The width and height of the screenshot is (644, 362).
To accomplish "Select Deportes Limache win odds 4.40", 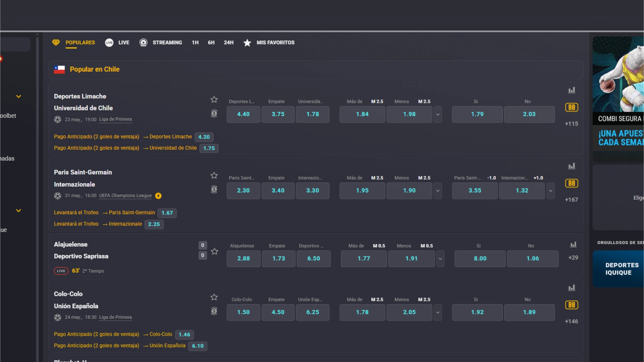I will click(x=243, y=114).
